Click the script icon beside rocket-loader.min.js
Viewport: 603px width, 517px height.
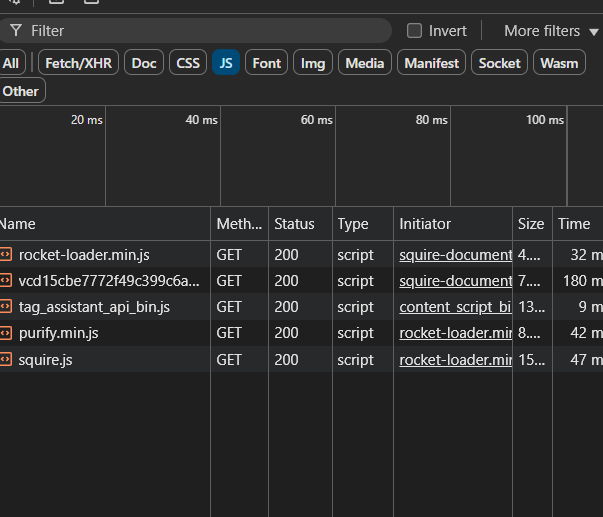tap(6, 254)
